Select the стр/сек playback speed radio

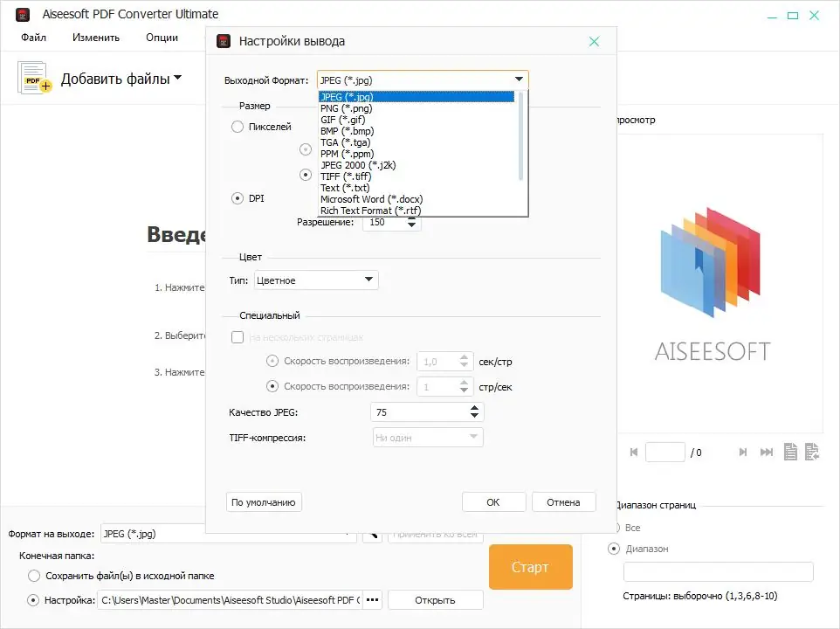[272, 386]
